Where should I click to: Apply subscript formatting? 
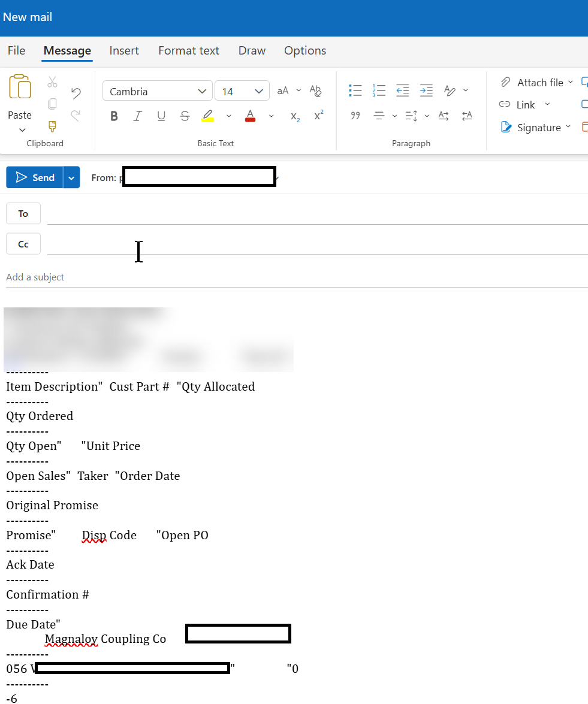(295, 116)
